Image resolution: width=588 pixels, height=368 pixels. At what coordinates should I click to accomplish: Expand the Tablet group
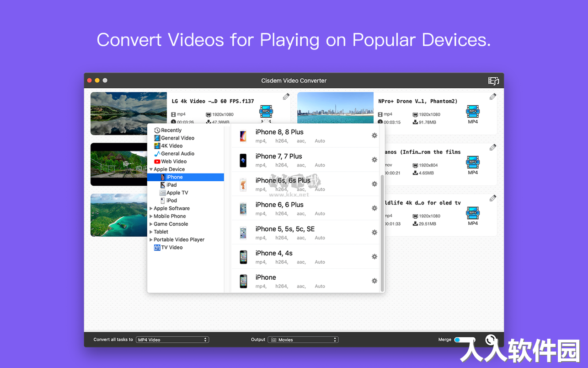pos(151,232)
